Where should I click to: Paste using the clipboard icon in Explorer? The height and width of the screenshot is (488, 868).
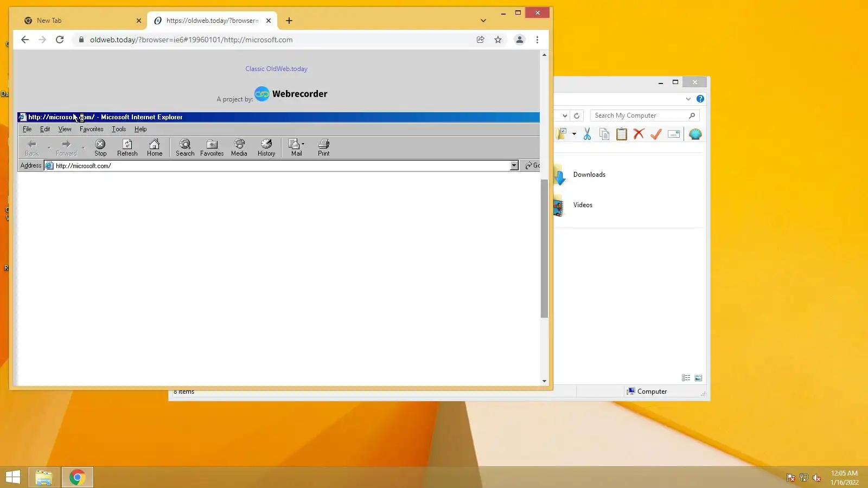tap(622, 134)
